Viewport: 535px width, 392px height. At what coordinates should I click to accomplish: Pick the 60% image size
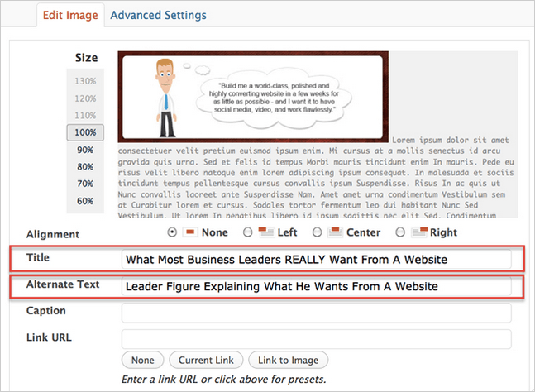(x=85, y=201)
